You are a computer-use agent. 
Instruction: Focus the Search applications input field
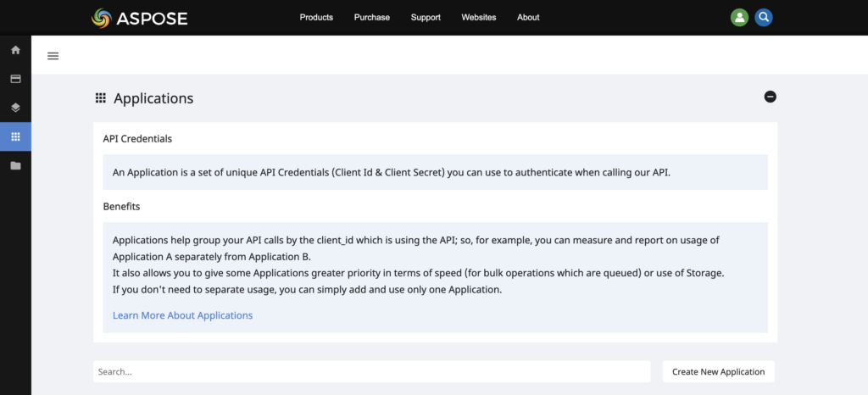371,371
